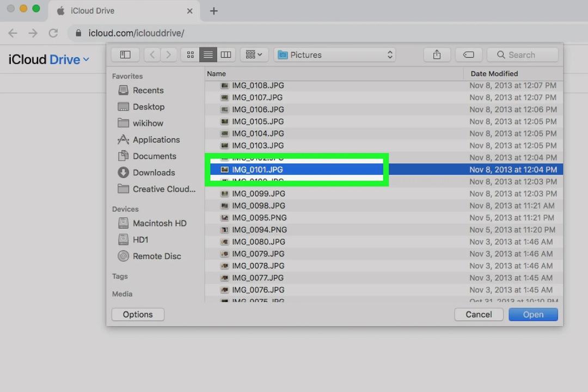Click the Search field in dialog
The width and height of the screenshot is (588, 392).
[522, 55]
